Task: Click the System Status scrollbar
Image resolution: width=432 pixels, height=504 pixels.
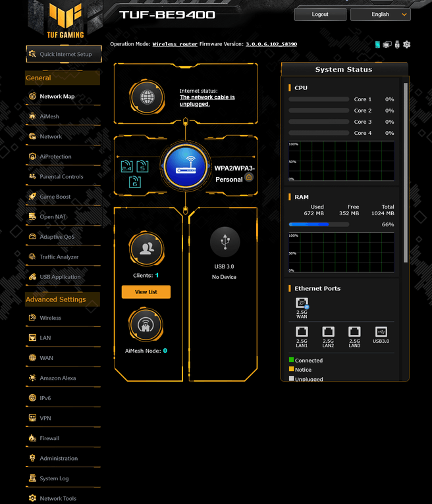Action: coord(406,173)
